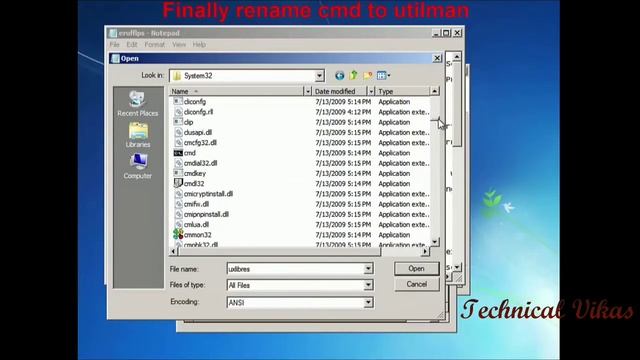Screen dimensions: 640x360
Task: Close the Open dialog
Action: click(437, 58)
